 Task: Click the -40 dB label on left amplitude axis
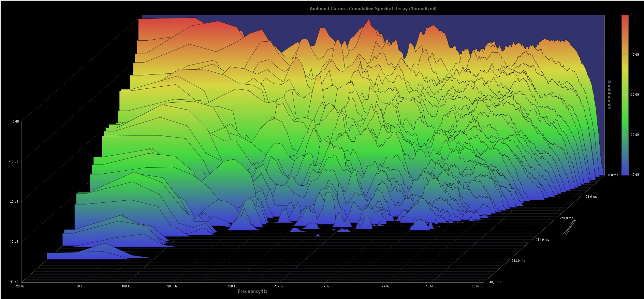(x=14, y=282)
